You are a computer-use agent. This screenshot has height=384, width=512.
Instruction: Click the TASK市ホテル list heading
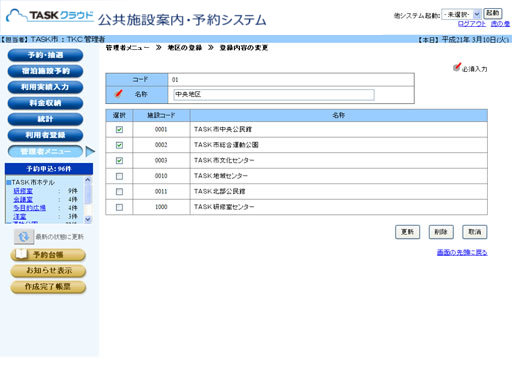[33, 183]
